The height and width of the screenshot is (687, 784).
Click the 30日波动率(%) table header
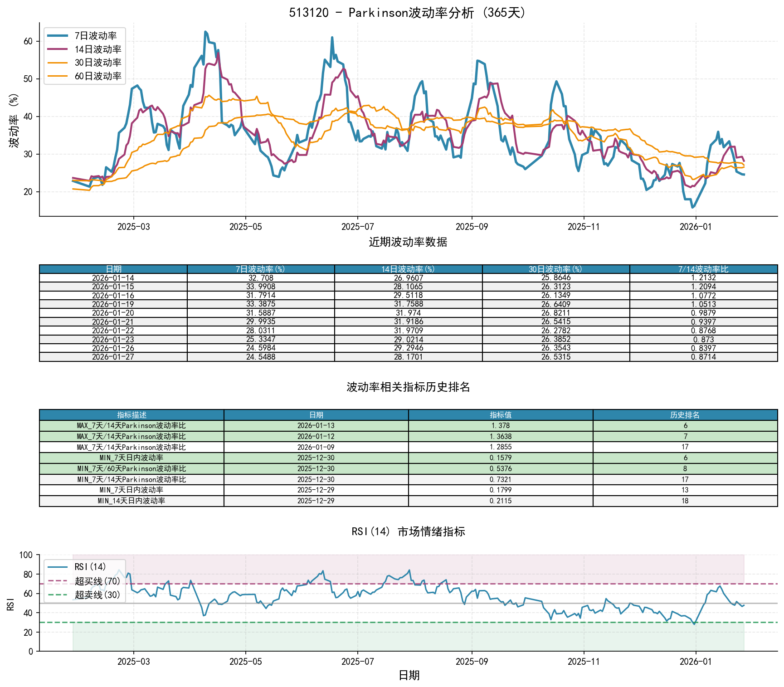(555, 269)
